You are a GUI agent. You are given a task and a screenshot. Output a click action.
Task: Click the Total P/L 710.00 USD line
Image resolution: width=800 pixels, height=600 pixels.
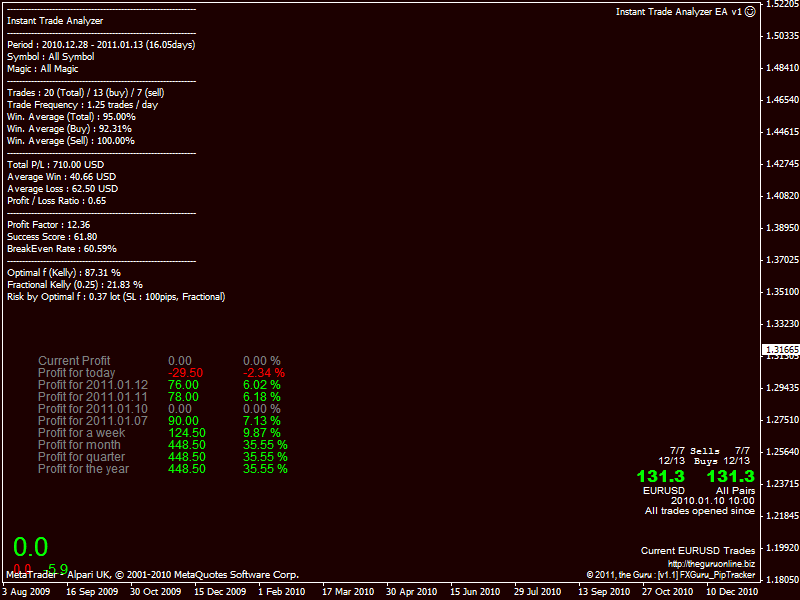tap(56, 165)
